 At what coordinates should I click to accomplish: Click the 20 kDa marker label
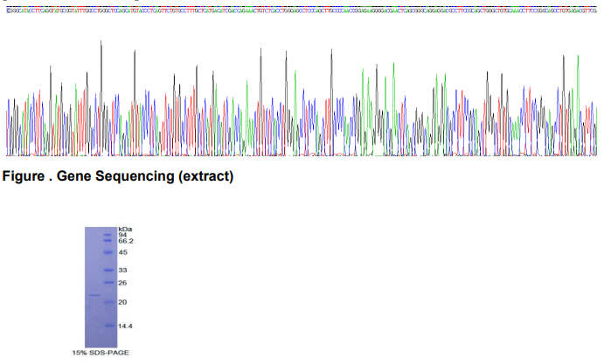tap(122, 302)
